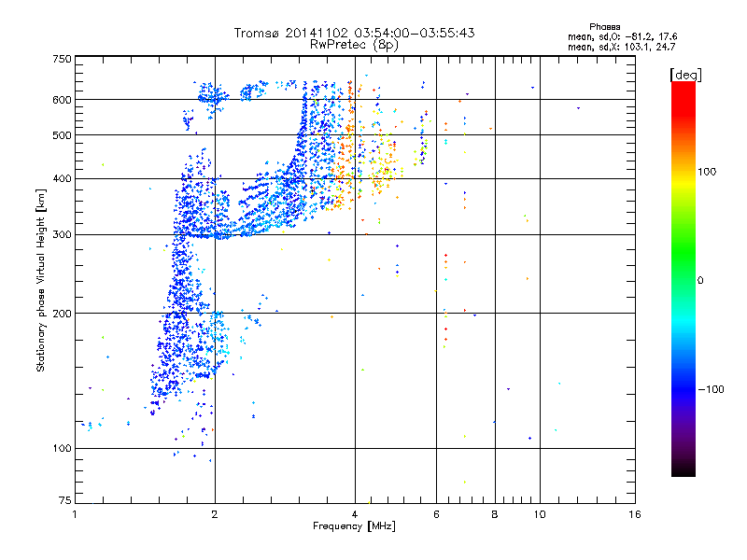The height and width of the screenshot is (560, 747).
Task: Click the x-axis tick label "4"
Action: (355, 514)
